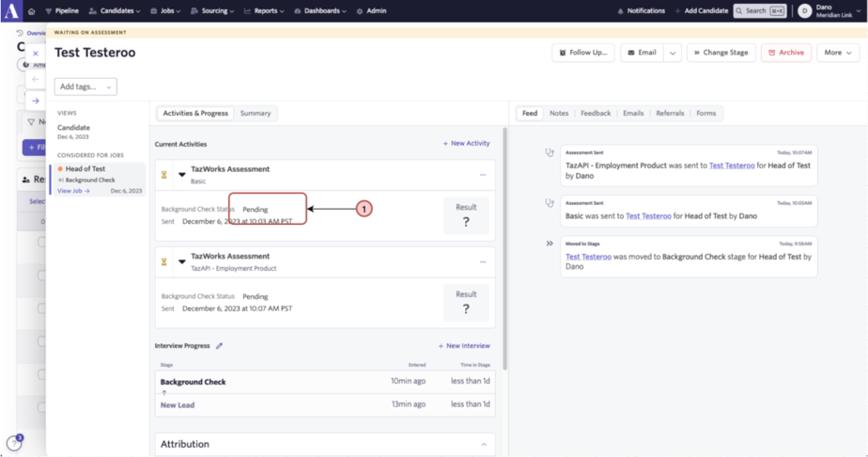The height and width of the screenshot is (457, 868).
Task: Collapse the Basic TazWorks Assessment
Action: coord(181,175)
